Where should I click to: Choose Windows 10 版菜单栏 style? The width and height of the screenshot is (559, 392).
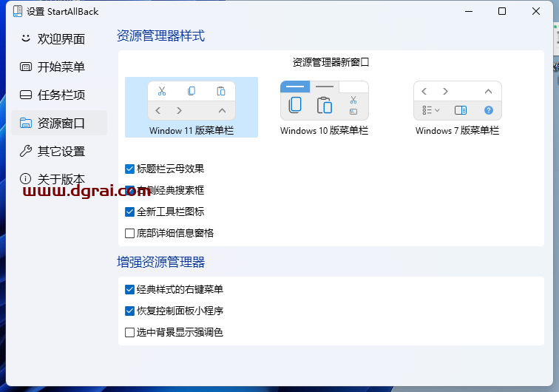click(x=325, y=107)
